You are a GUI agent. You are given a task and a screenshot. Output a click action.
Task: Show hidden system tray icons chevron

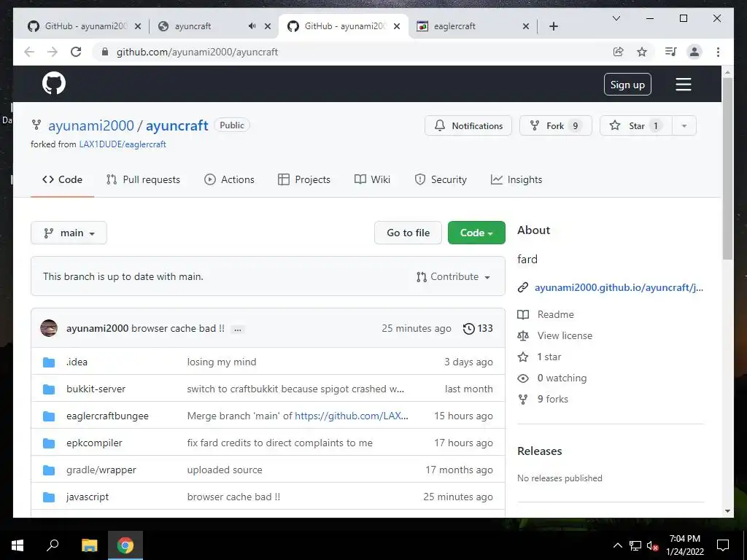617,545
